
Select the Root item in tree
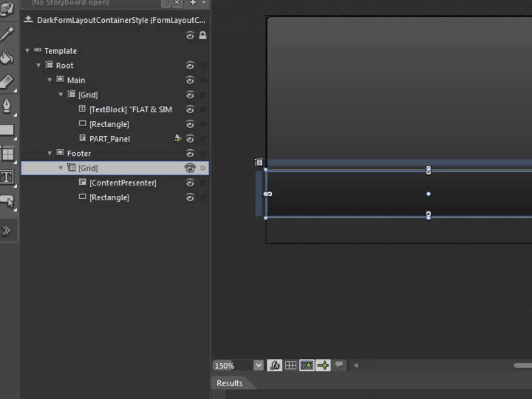(65, 65)
